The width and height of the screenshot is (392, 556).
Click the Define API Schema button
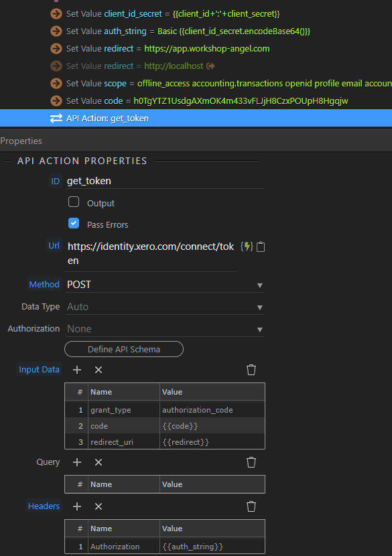pyautogui.click(x=124, y=349)
